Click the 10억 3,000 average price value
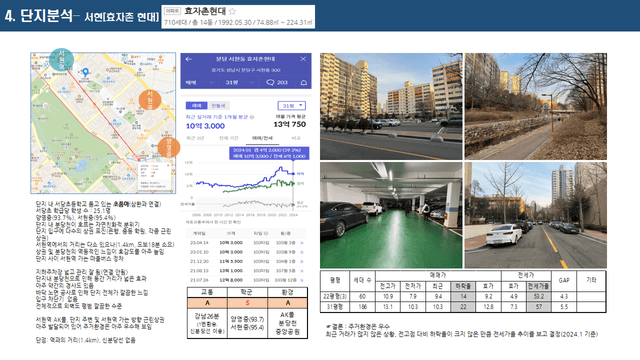Screen dimensions: 640x360 point(205,126)
